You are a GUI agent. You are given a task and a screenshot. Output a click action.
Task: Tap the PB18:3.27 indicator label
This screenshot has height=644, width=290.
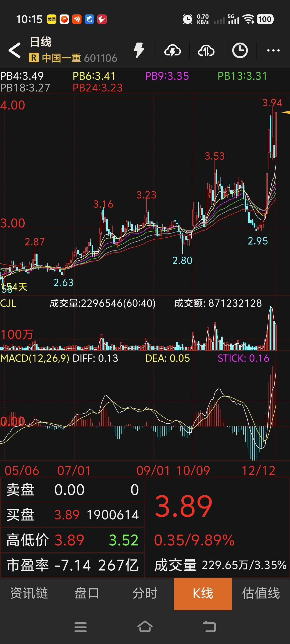[25, 88]
